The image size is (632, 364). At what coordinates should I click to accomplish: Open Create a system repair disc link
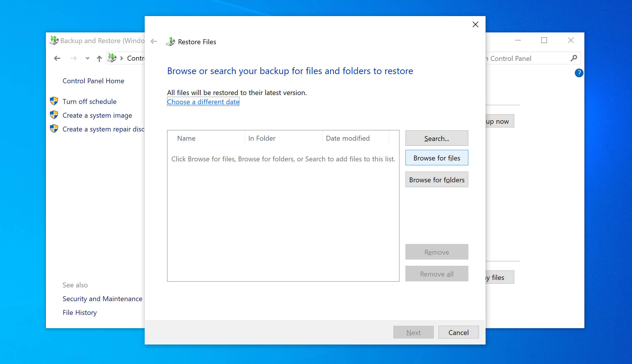click(103, 129)
